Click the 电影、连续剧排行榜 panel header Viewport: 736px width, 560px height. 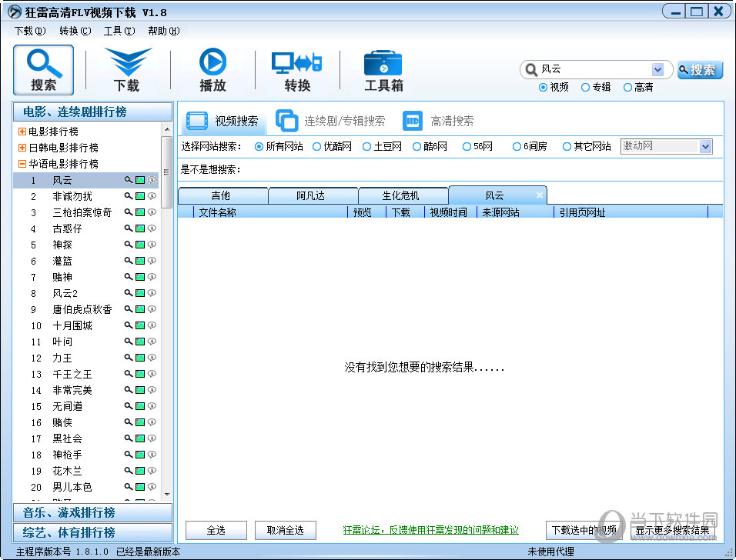[92, 112]
